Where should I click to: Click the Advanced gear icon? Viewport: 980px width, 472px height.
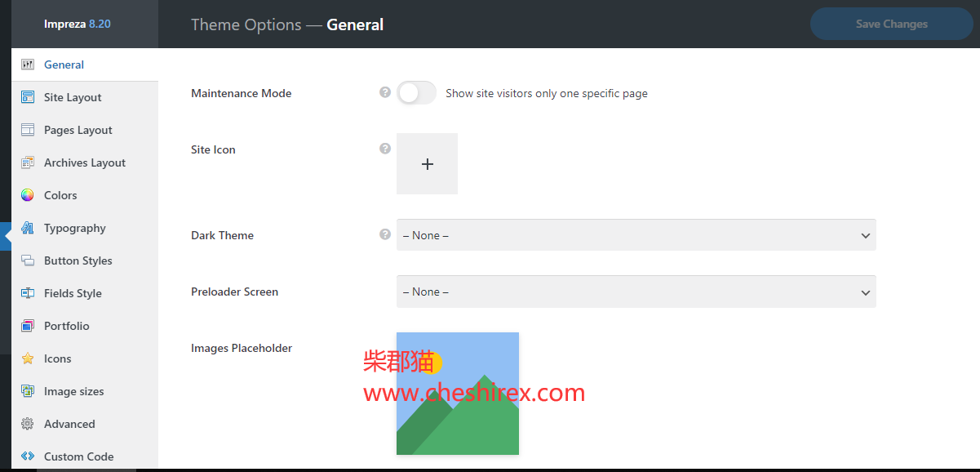click(28, 424)
